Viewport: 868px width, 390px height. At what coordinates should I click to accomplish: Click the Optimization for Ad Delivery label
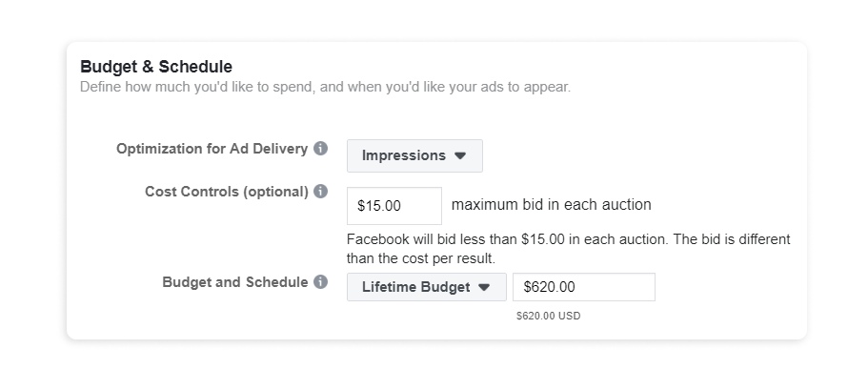point(212,149)
